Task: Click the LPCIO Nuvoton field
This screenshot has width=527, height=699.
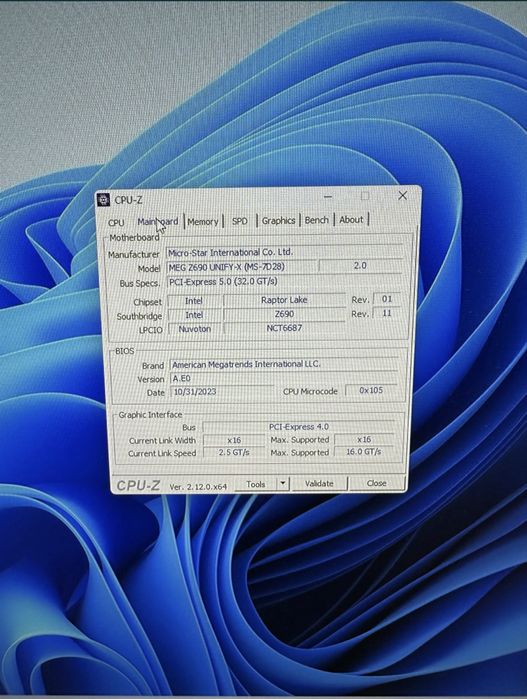Action: coord(194,329)
